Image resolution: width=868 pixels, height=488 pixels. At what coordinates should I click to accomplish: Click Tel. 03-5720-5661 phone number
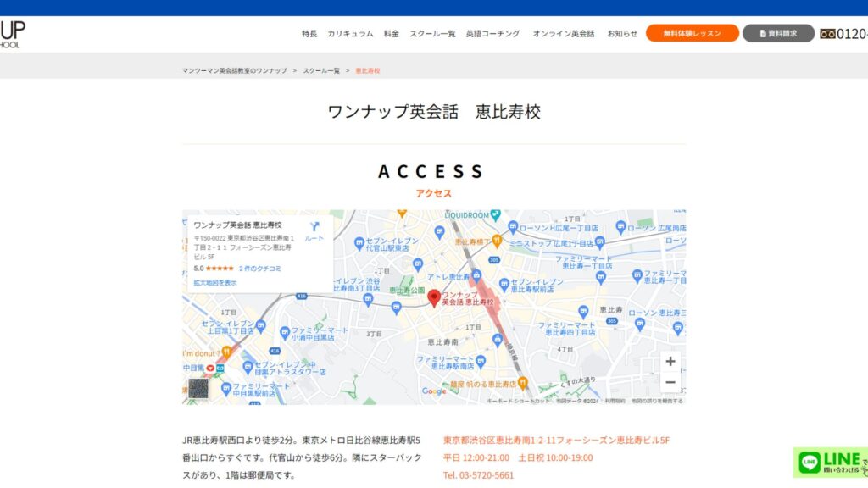[478, 475]
